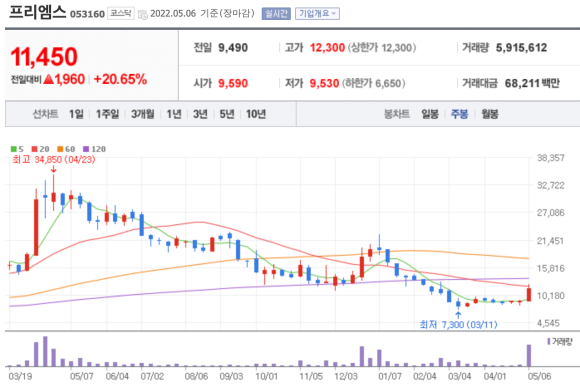Open the 기업개요 dropdown
The image size is (580, 387).
317,14
